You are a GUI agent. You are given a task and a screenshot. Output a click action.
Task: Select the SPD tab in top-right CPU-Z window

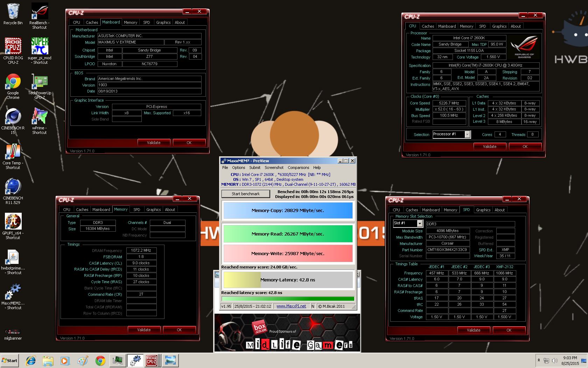click(482, 26)
